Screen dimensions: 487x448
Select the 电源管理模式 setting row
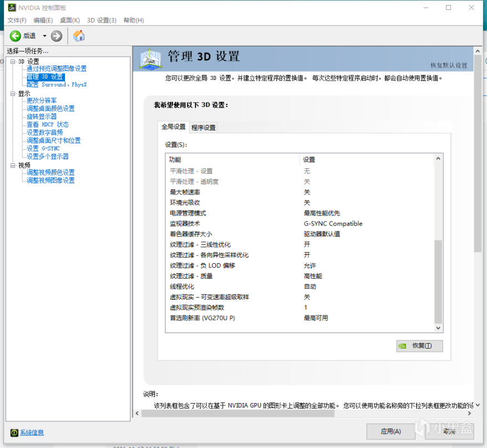[x=300, y=213]
